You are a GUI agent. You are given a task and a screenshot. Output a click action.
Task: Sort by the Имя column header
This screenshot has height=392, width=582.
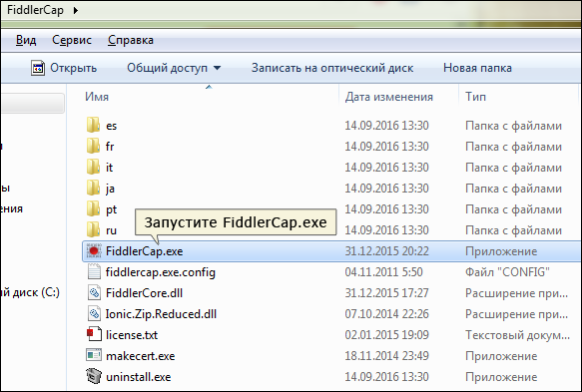[x=97, y=97]
